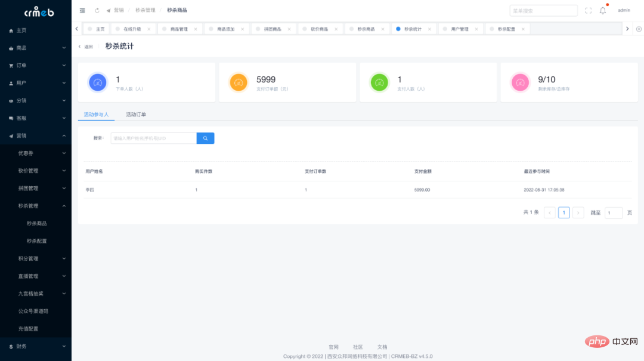Expand the 九宫格抽奖 submenu
Image resolution: width=644 pixels, height=361 pixels.
(36, 294)
